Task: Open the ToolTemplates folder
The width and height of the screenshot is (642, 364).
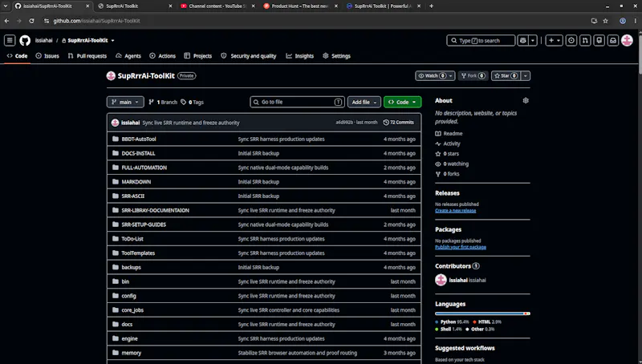Action: [138, 253]
